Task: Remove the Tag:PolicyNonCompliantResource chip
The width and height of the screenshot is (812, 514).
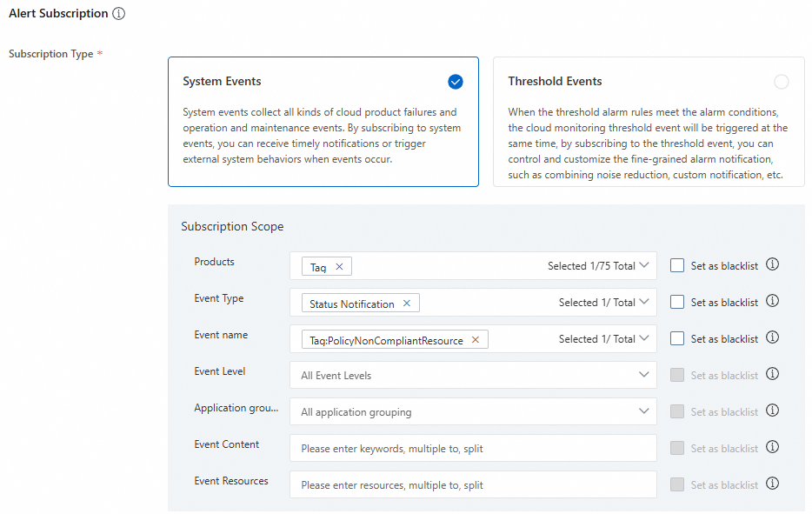Action: [x=476, y=340]
